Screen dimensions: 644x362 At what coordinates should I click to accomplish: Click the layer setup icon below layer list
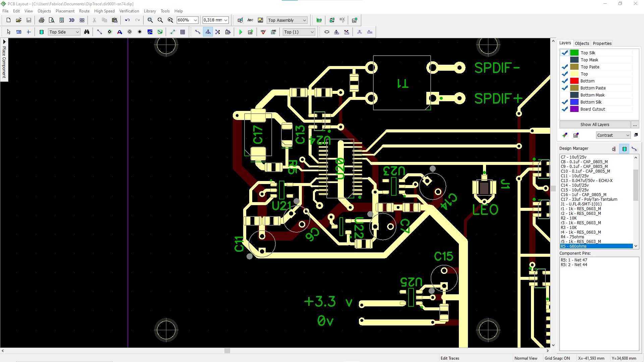click(576, 135)
